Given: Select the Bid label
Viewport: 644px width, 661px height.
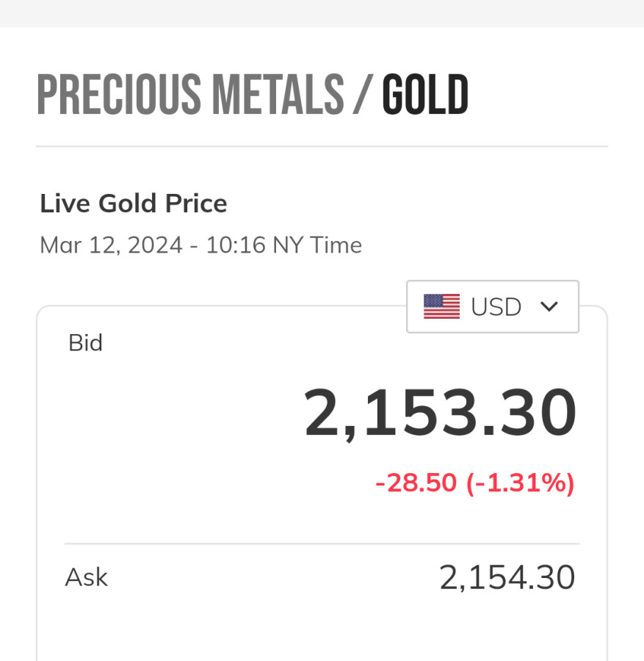Looking at the screenshot, I should tap(85, 343).
